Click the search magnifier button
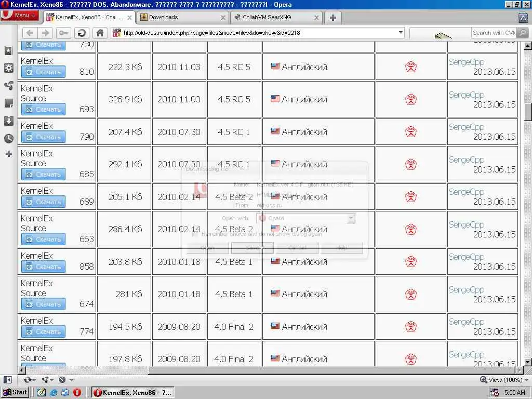The height and width of the screenshot is (399, 532). (x=523, y=33)
